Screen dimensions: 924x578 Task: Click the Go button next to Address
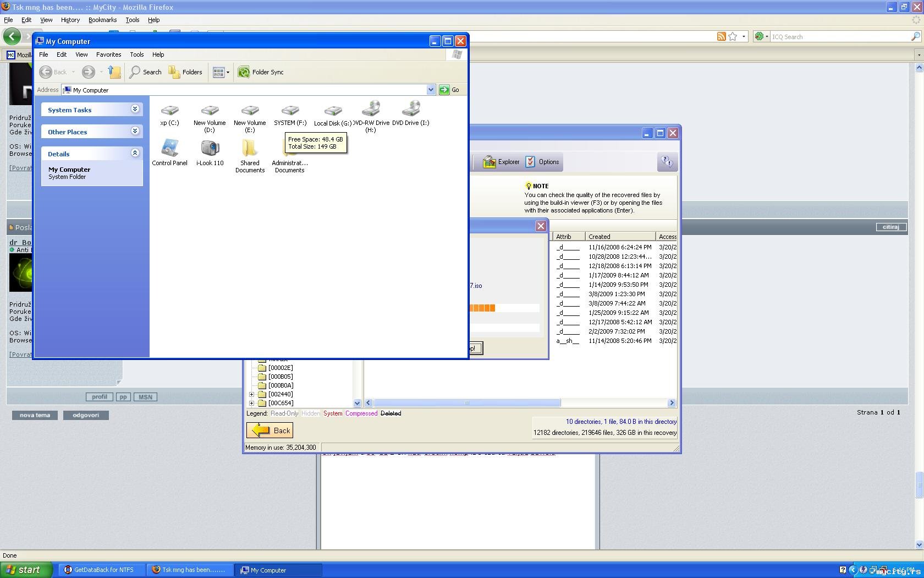449,90
